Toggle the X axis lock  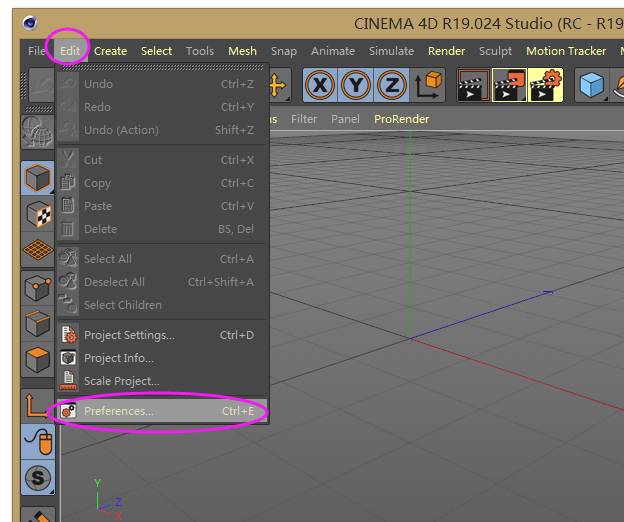tap(320, 85)
